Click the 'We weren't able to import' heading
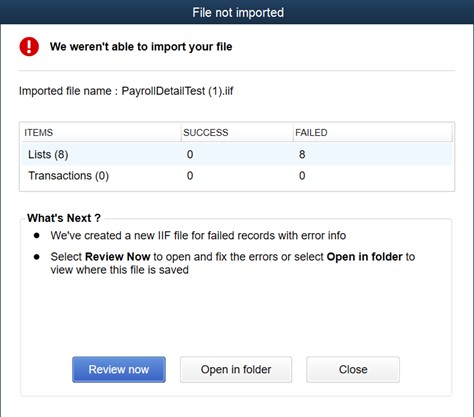This screenshot has height=417, width=474. click(x=141, y=47)
